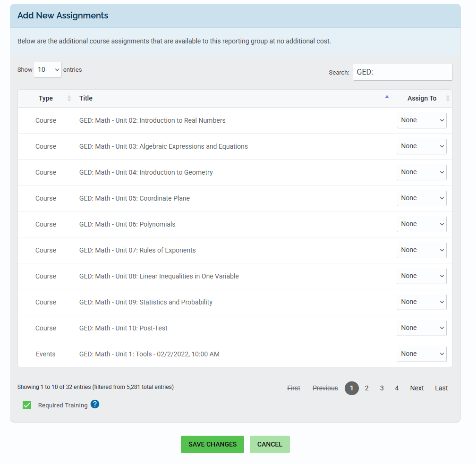Screen dimensions: 476x464
Task: Sort by Type column arrows
Action: click(x=69, y=98)
